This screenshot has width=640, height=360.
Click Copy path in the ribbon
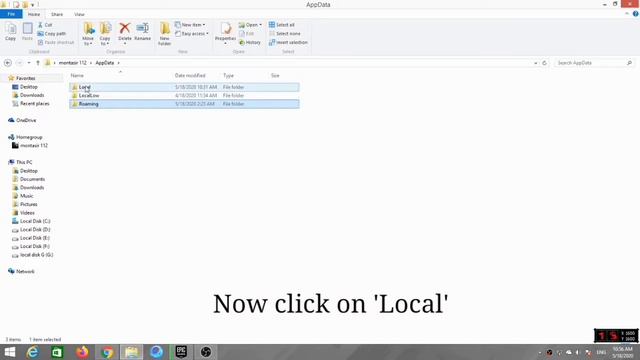click(51, 33)
